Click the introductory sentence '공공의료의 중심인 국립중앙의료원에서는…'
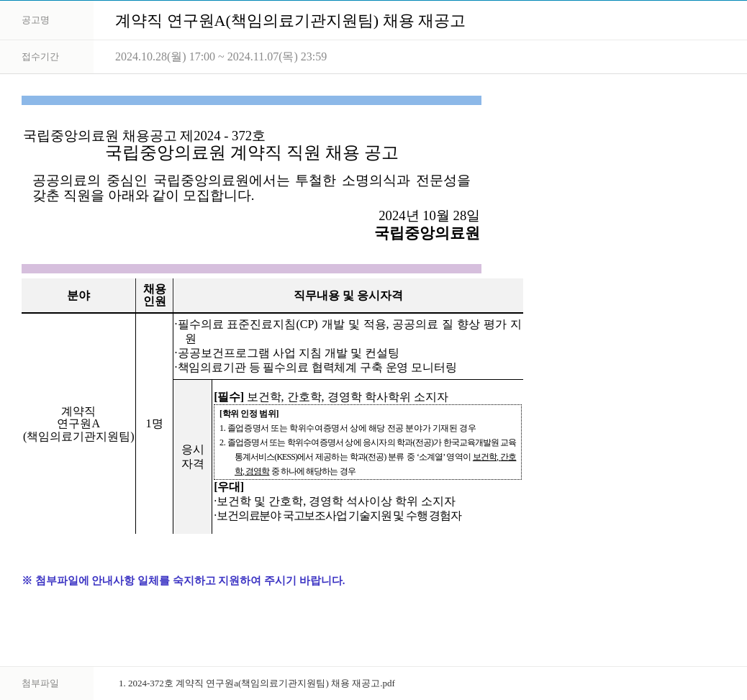747x700 pixels. [x=252, y=188]
